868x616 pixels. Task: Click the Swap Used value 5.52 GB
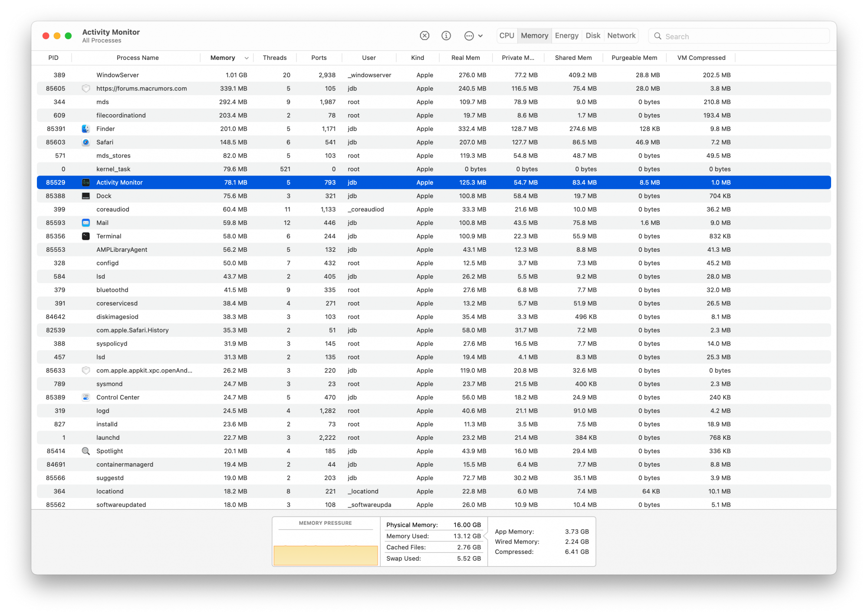tap(469, 558)
